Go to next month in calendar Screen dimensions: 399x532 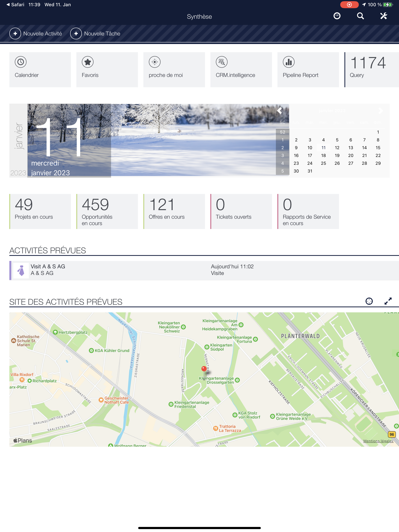pyautogui.click(x=380, y=111)
